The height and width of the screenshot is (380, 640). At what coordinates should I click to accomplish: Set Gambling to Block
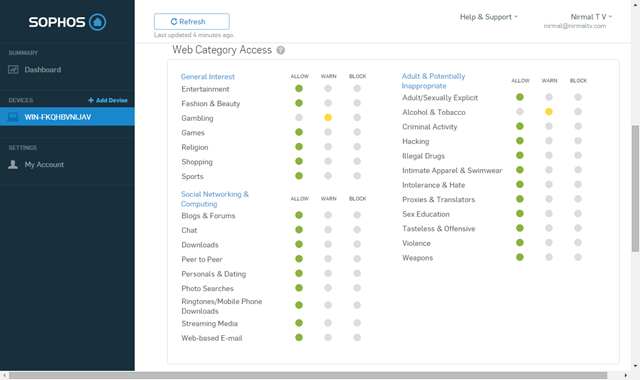click(357, 118)
